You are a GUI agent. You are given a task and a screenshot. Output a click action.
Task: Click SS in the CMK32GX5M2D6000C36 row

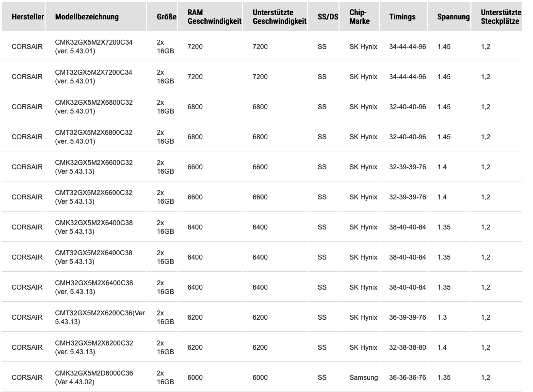point(322,377)
